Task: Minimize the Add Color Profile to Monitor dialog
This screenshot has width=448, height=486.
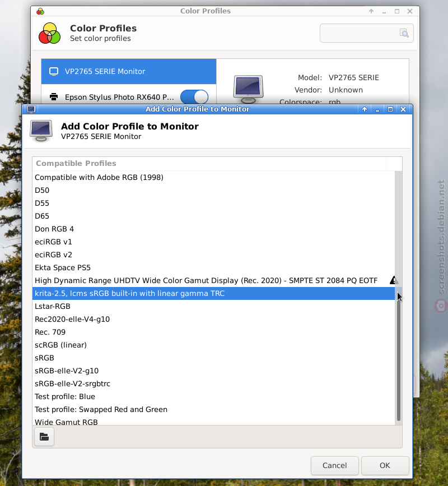Action: click(377, 109)
